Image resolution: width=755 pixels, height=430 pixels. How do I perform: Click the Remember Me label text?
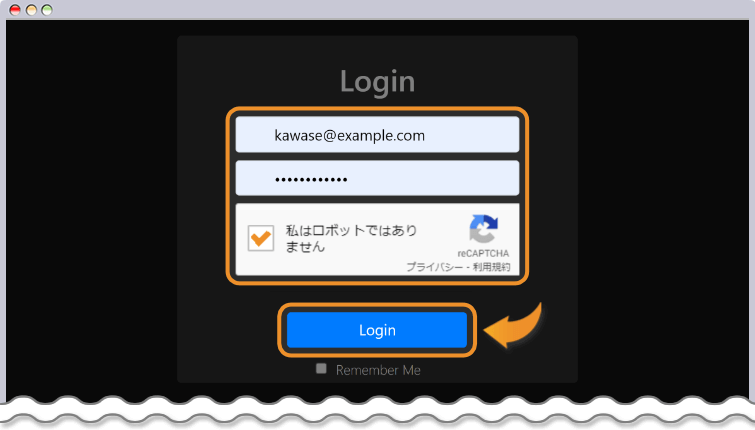(378, 370)
